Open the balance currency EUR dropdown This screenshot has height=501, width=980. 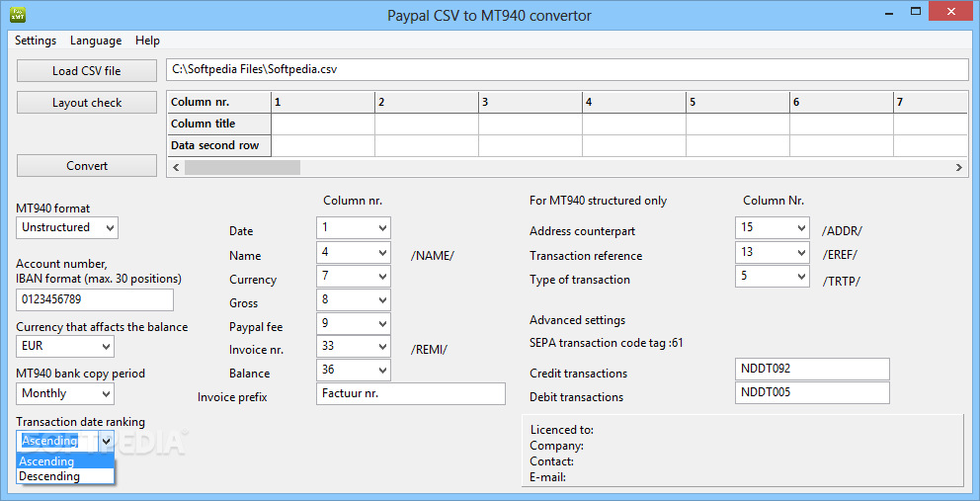65,345
